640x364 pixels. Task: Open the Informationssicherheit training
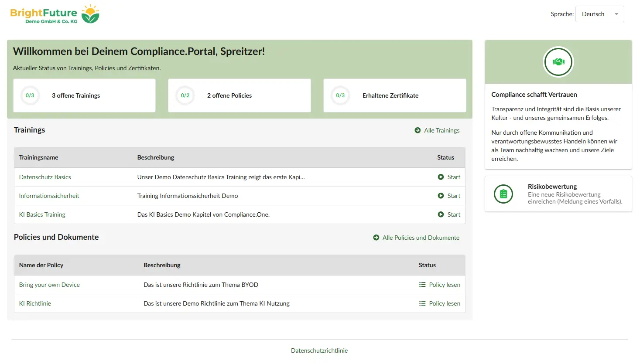(x=49, y=196)
